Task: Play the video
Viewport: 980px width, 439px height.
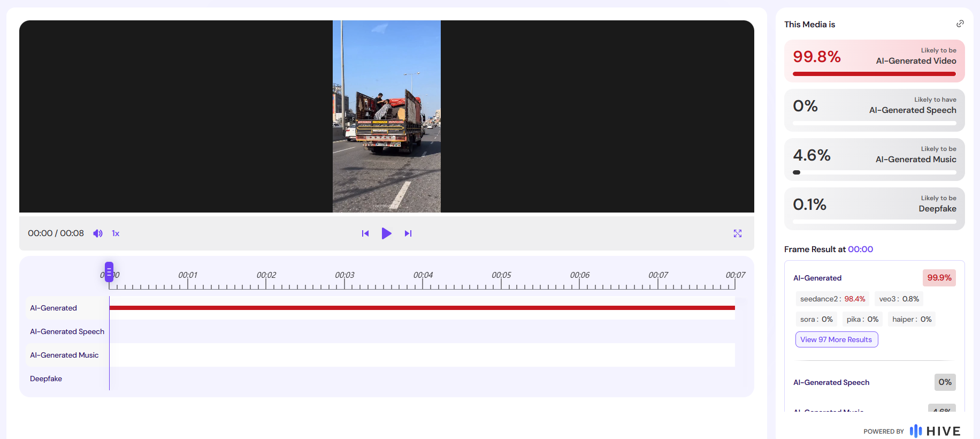Action: tap(386, 233)
